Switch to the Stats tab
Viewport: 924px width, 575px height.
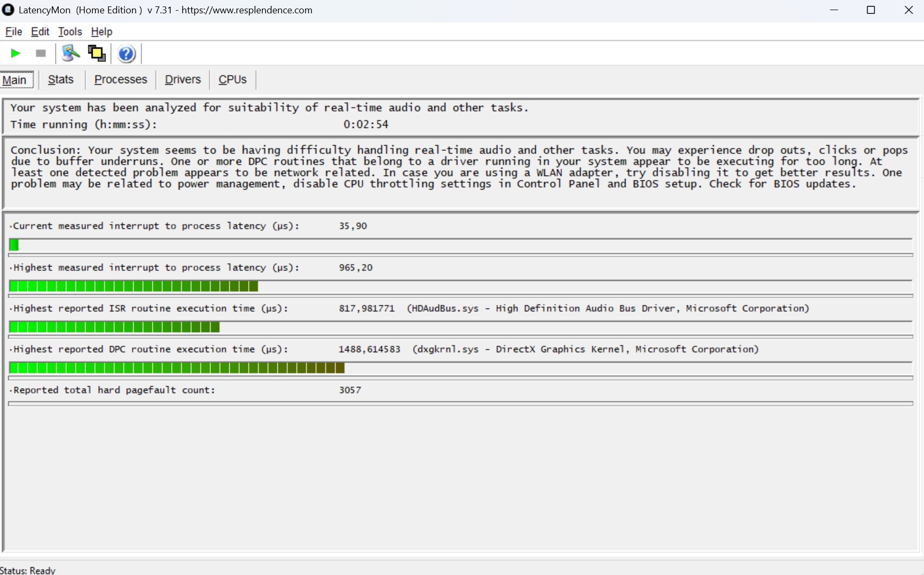(x=61, y=80)
